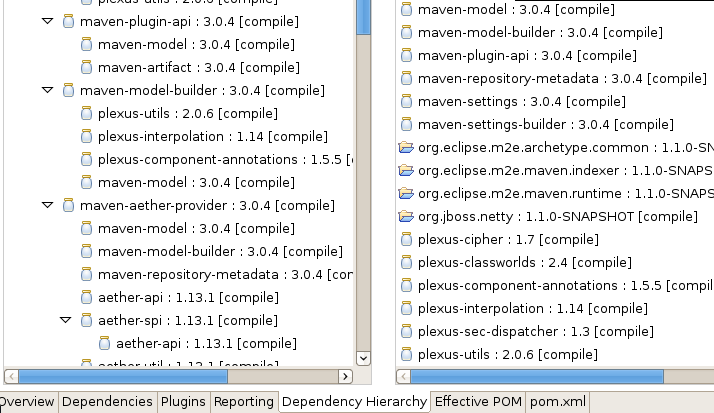This screenshot has width=714, height=413.
Task: Click plexus-component-annotations jar icon in resolved dependencies list
Action: [406, 286]
